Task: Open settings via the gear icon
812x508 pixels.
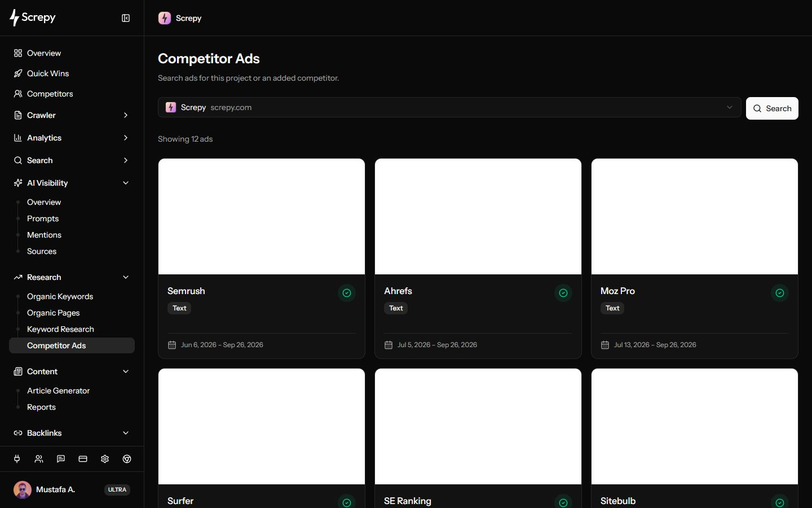Action: (105, 459)
